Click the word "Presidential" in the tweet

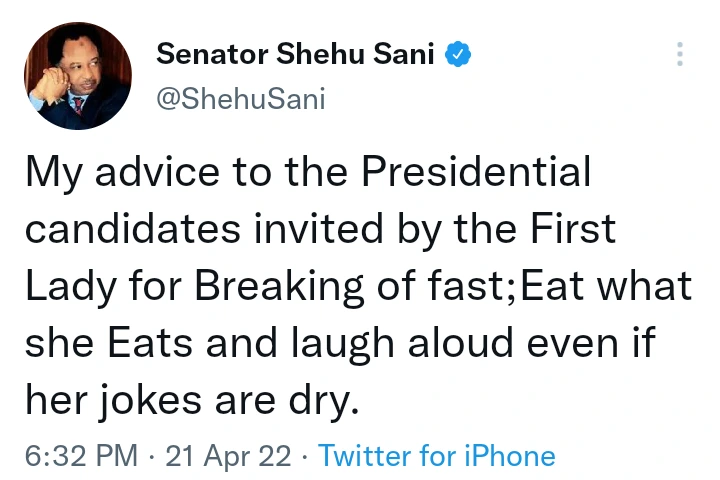477,174
